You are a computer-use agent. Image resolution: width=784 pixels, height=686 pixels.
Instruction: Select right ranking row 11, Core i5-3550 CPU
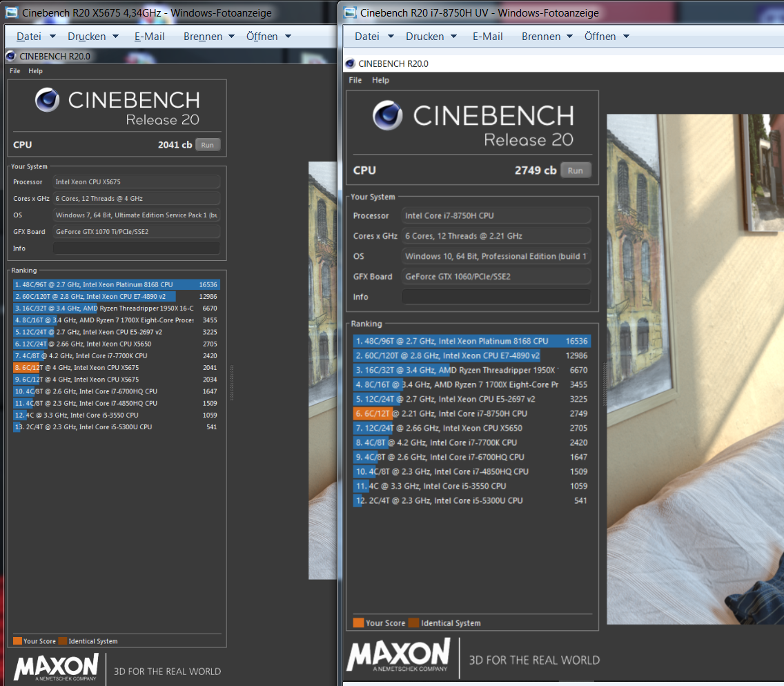(472, 486)
